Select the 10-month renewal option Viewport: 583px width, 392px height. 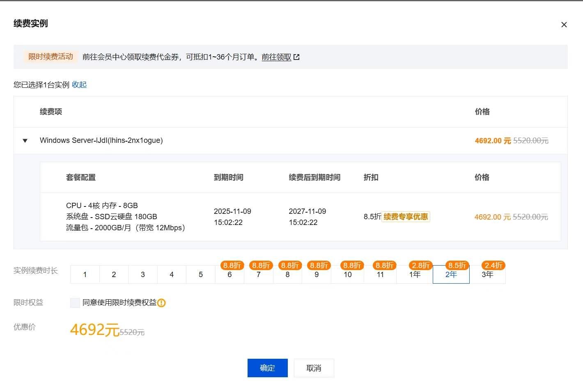[x=348, y=274]
